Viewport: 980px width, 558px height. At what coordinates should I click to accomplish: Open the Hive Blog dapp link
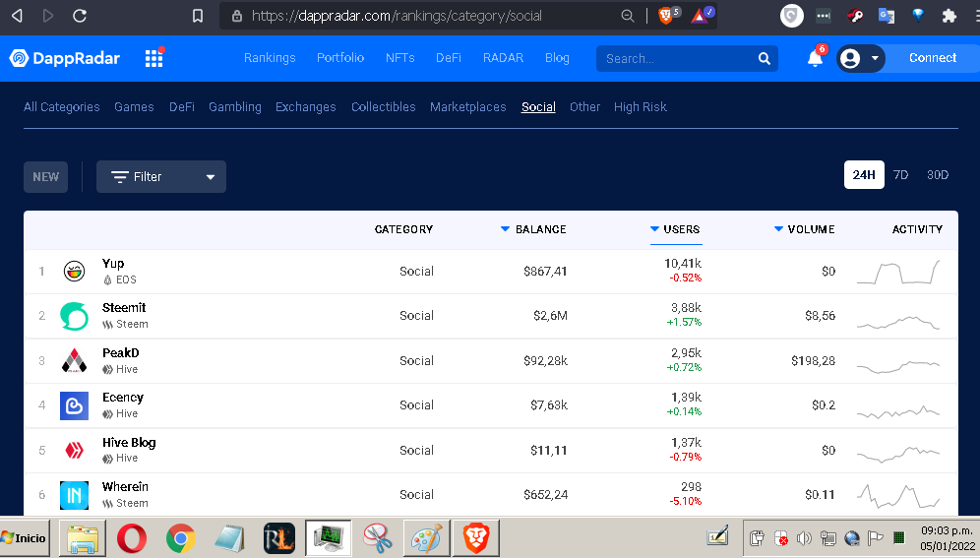(x=129, y=443)
